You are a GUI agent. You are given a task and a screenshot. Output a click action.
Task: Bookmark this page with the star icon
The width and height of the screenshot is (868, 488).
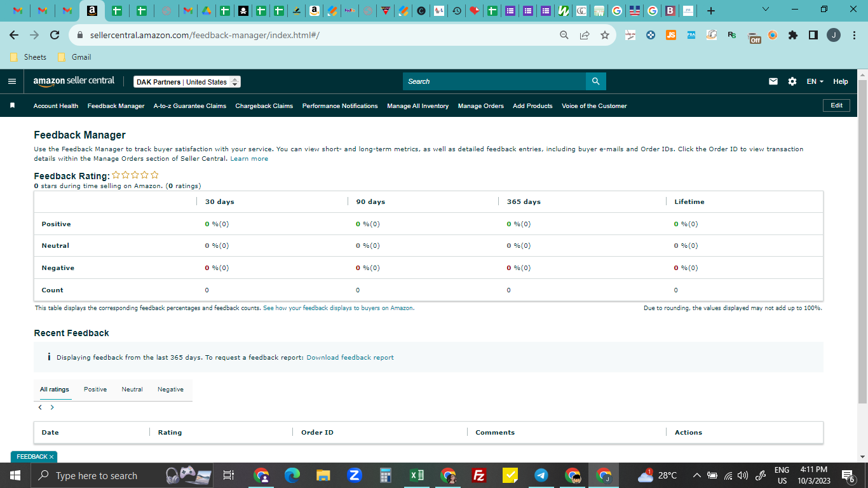coord(604,35)
